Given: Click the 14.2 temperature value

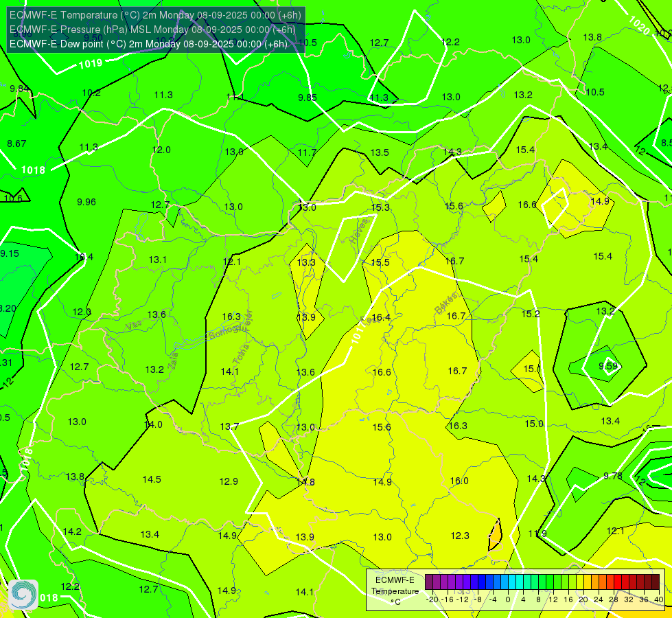Looking at the screenshot, I should pos(72,531).
